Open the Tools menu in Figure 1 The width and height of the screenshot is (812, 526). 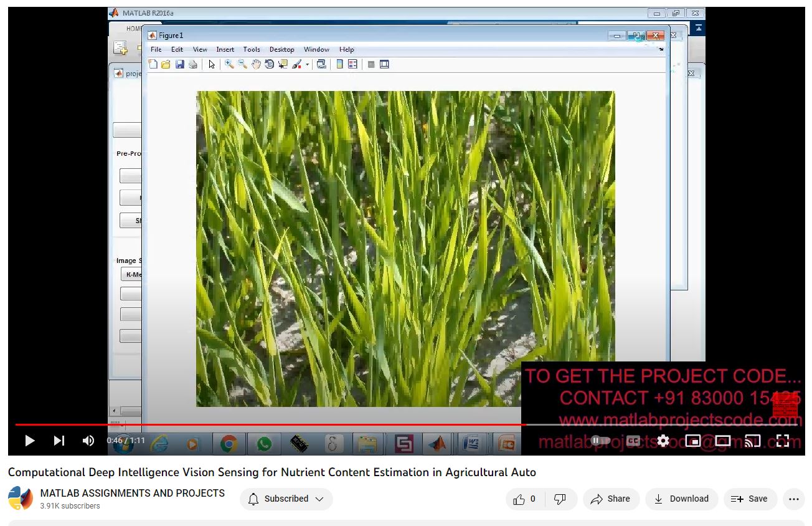252,50
